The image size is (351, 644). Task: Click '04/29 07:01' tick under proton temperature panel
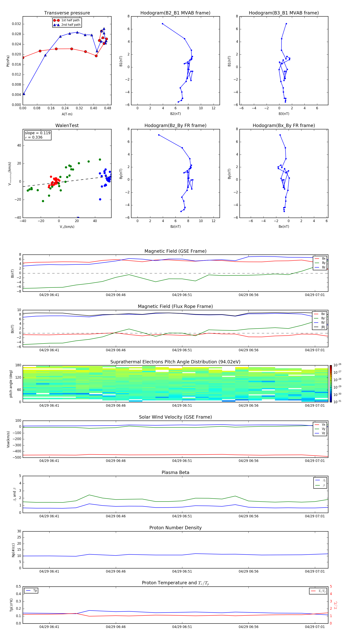[x=315, y=627]
